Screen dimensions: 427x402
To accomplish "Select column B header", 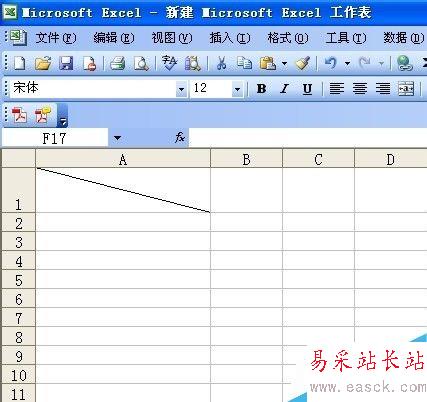I will [246, 158].
